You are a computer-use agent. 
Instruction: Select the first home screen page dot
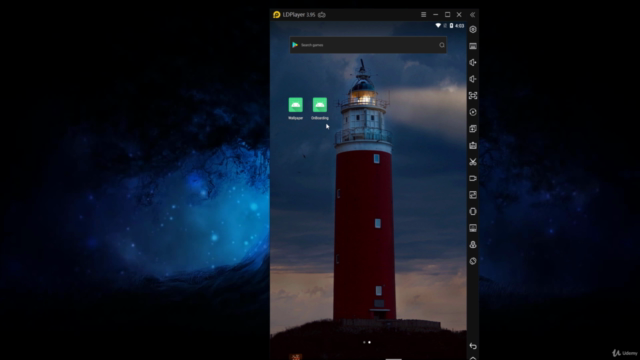(364, 342)
